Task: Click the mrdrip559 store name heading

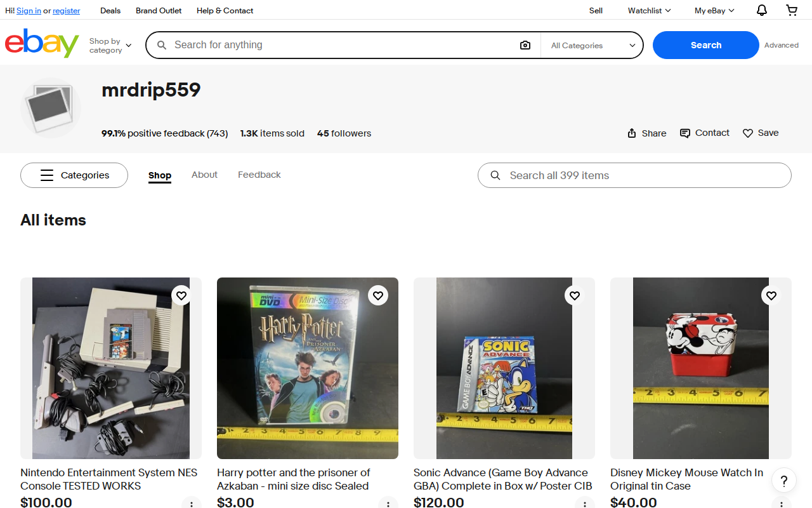Action: point(151,90)
